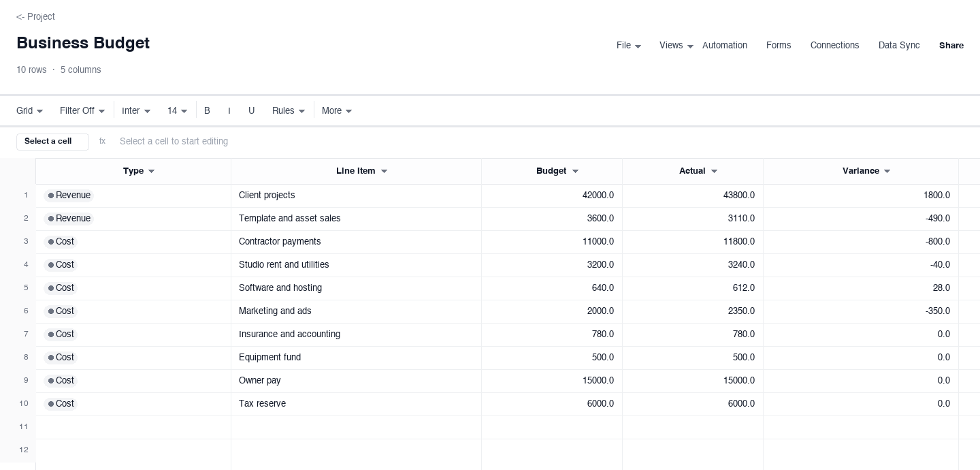Open the File menu
Image resolution: width=980 pixels, height=470 pixels.
[x=629, y=46]
